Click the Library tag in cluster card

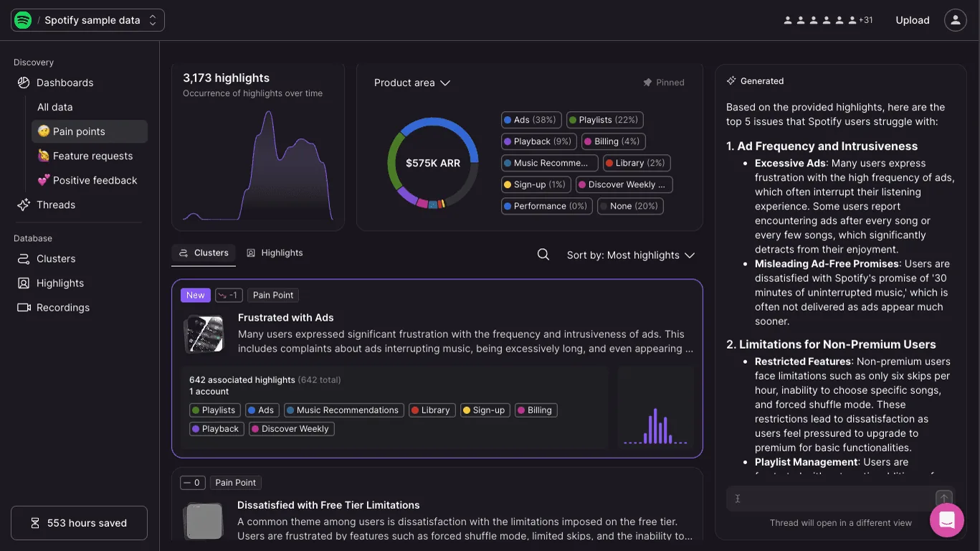pyautogui.click(x=431, y=410)
